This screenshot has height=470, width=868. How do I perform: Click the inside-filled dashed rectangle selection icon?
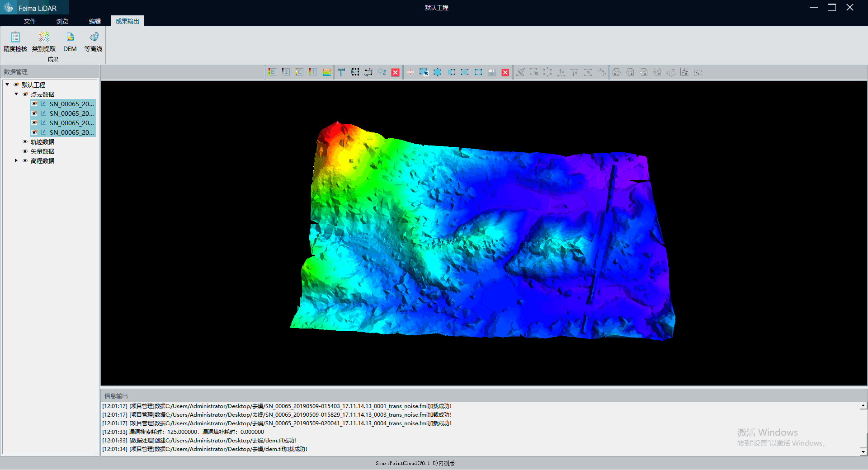[x=465, y=72]
